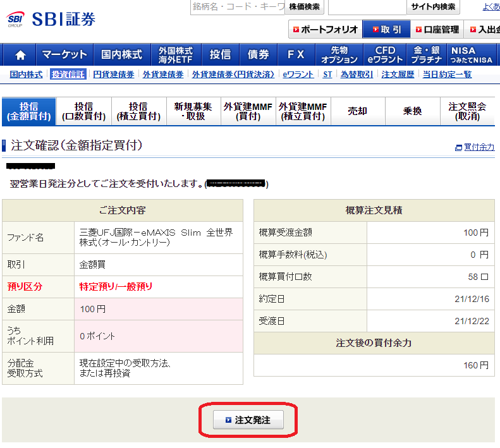Click the SBI証券 logo
The height and width of the screenshot is (448, 500).
point(51,19)
